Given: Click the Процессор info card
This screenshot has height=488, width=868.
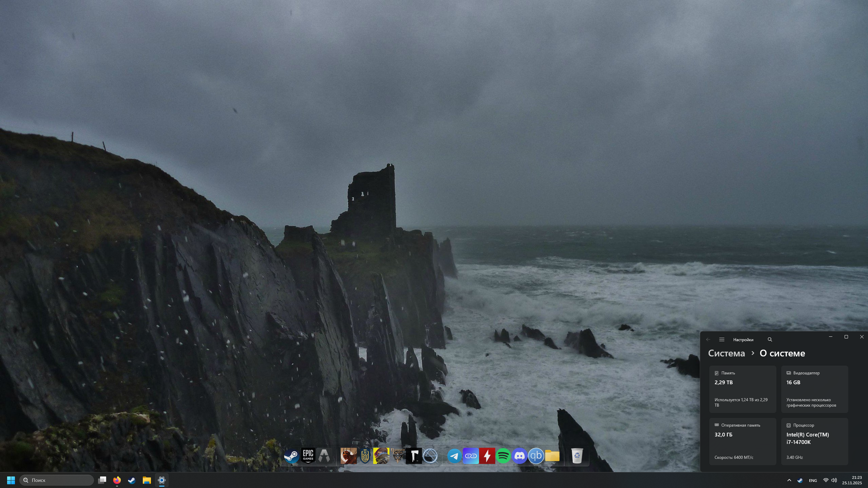Looking at the screenshot, I should tap(814, 441).
